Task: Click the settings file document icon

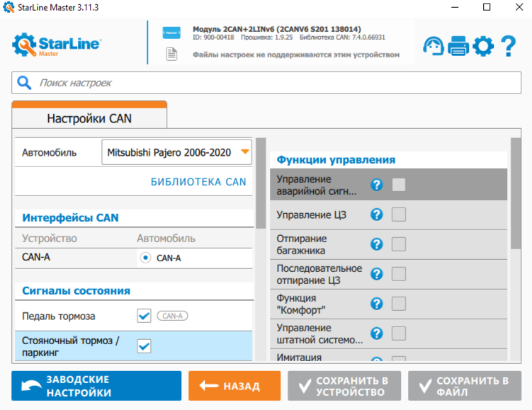Action: pos(171,55)
